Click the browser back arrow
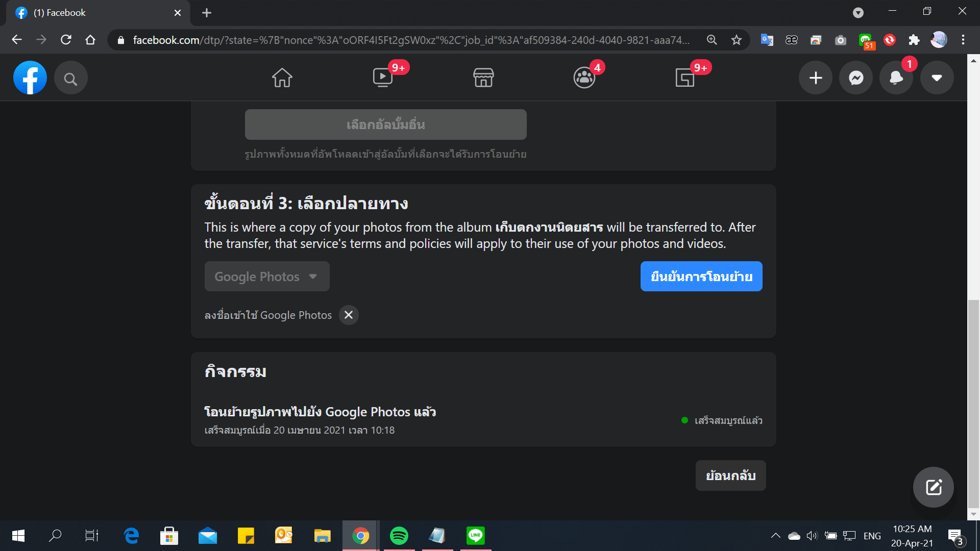Screen dimensions: 980x551 click(x=17, y=40)
